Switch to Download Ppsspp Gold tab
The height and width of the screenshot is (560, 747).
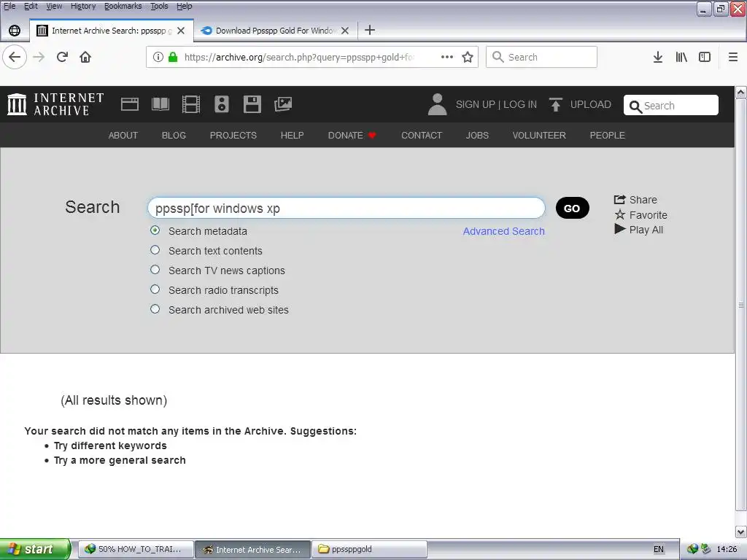276,31
